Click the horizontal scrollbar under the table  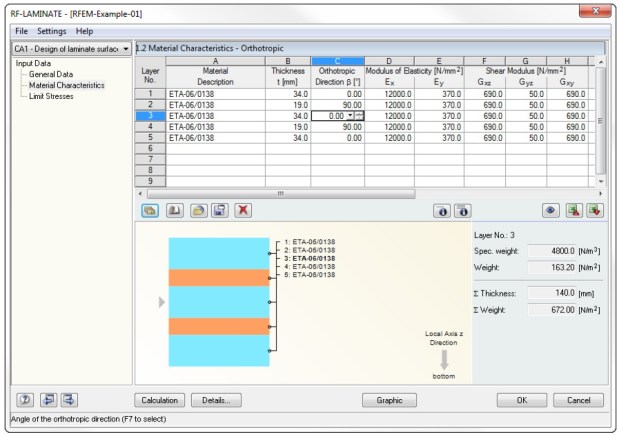[x=280, y=193]
